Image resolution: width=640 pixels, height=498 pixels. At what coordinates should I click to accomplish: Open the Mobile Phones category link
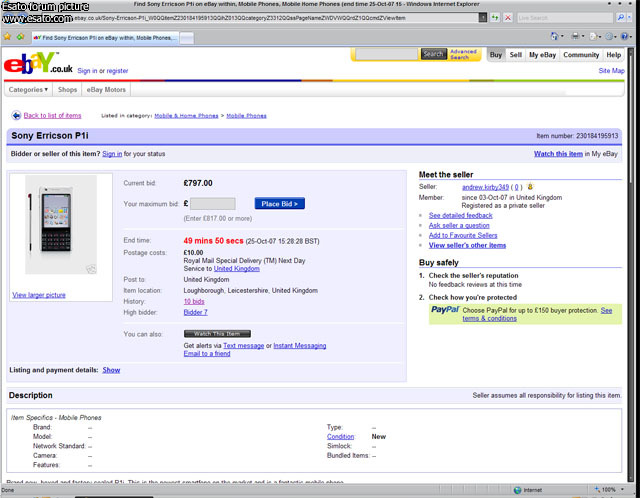pos(246,116)
